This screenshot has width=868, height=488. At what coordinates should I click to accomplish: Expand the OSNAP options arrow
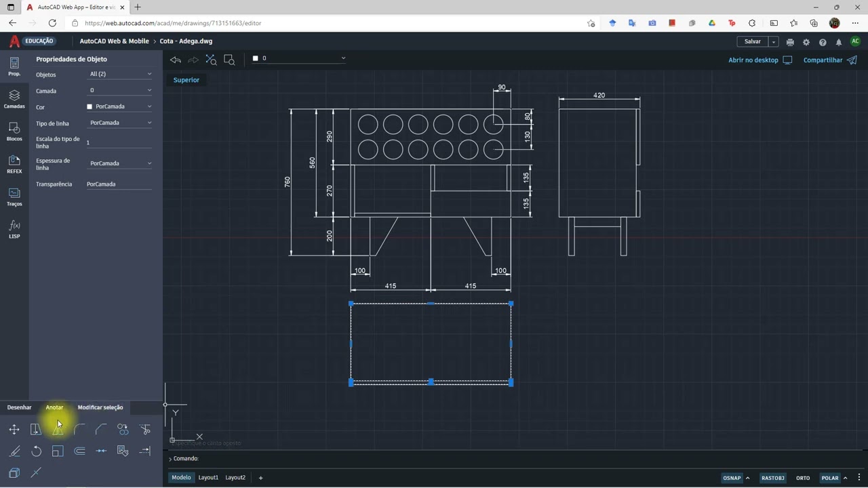pyautogui.click(x=747, y=478)
